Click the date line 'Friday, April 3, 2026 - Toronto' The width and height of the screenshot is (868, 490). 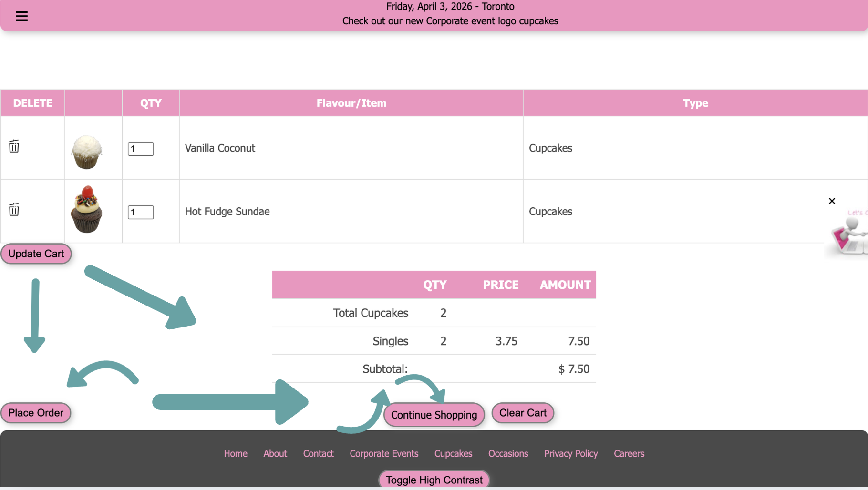pos(450,6)
